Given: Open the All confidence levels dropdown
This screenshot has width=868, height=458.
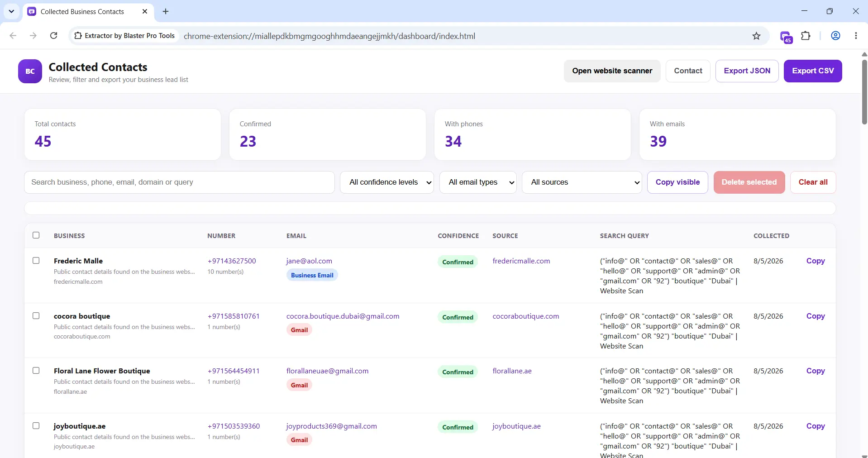Looking at the screenshot, I should click(x=387, y=182).
